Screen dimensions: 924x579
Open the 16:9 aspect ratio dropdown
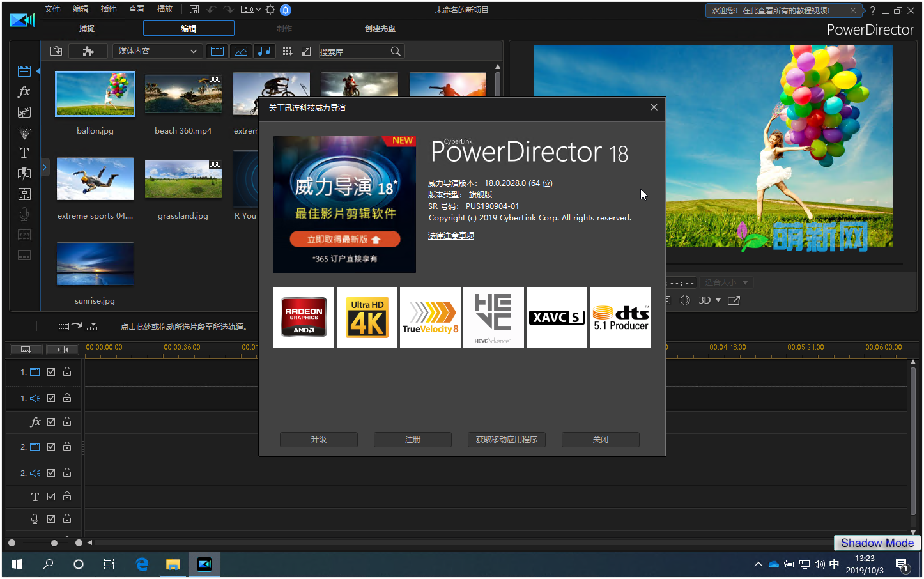point(250,10)
